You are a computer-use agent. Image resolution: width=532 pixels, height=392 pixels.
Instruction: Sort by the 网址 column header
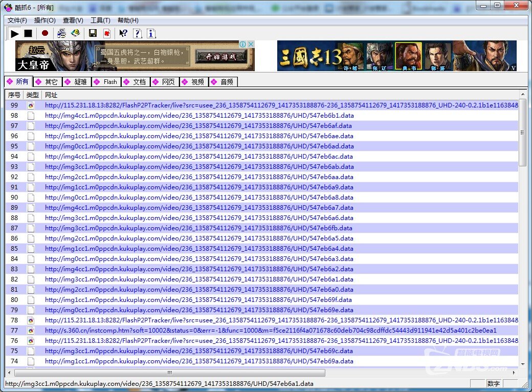(x=51, y=95)
